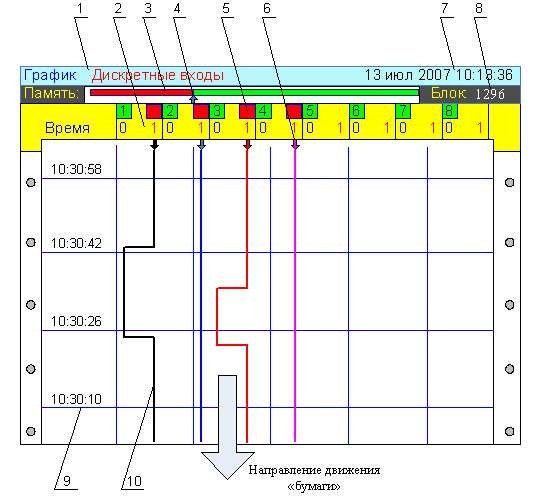This screenshot has width=540, height=498.
Task: Click the green channel 7 number box
Action: tap(403, 111)
